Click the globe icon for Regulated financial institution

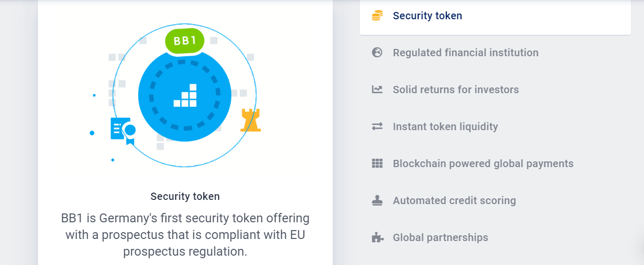click(x=377, y=53)
